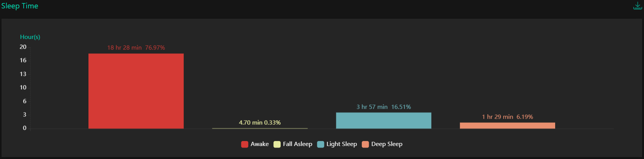The image size is (644, 159).
Task: Click the teal Light Sleep legend swatch
Action: pos(321,144)
